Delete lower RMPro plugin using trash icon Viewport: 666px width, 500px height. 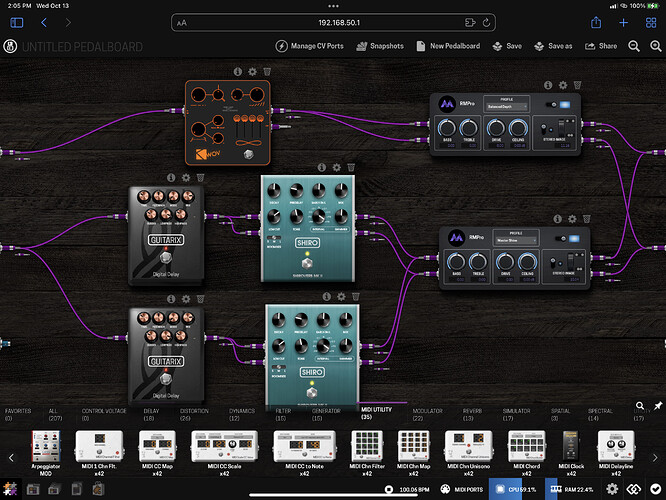(587, 219)
